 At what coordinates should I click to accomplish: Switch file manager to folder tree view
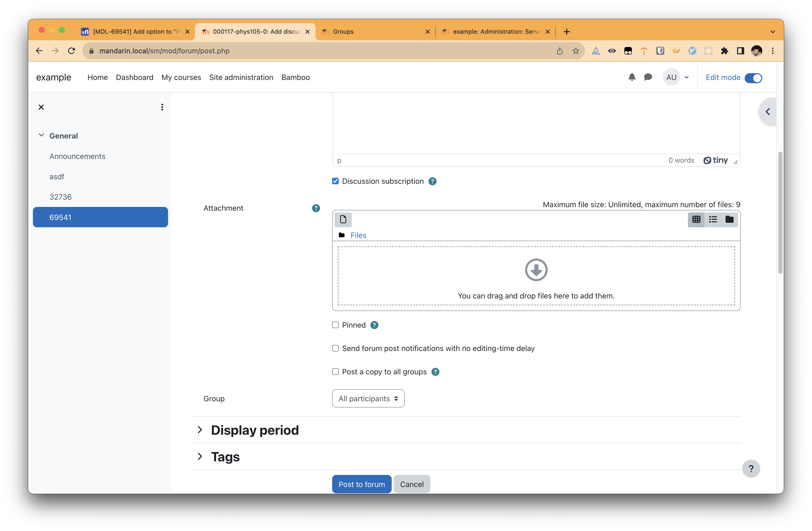point(729,219)
